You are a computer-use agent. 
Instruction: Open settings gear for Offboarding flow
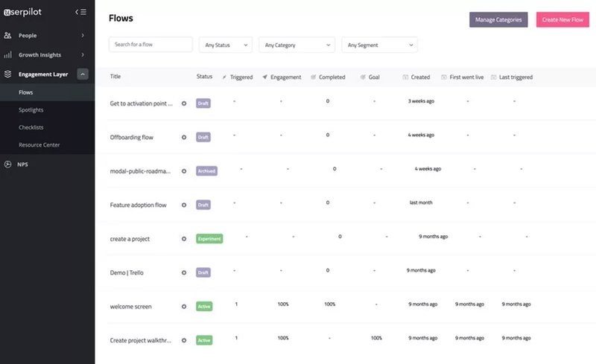coord(184,137)
